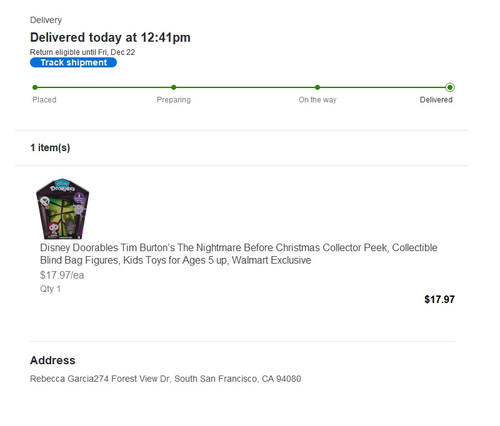Click the $17.97/ea unit price
Screen dimensions: 500x426
click(62, 275)
